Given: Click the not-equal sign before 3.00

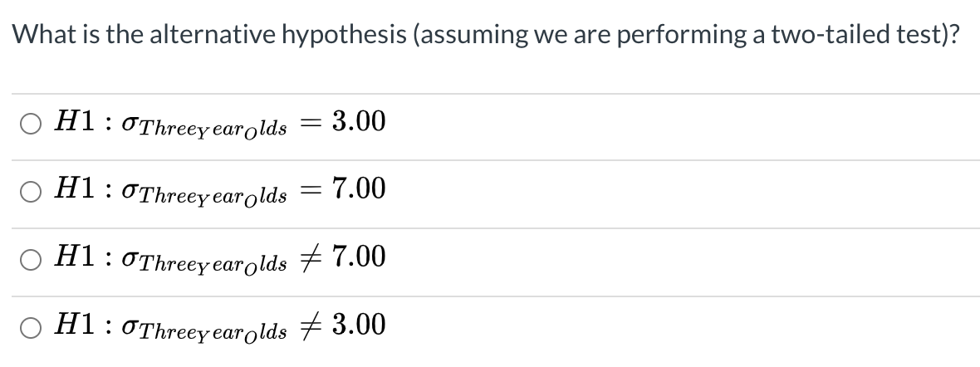Looking at the screenshot, I should pyautogui.click(x=309, y=325).
